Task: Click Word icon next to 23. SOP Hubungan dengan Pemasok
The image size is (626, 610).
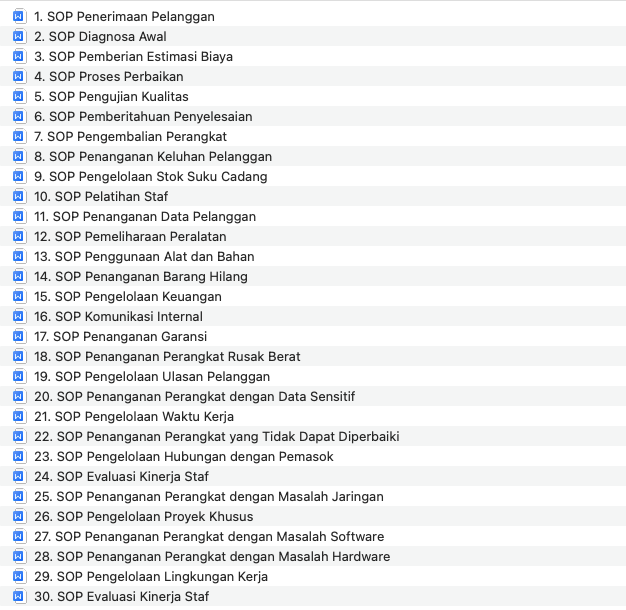Action: 18,456
